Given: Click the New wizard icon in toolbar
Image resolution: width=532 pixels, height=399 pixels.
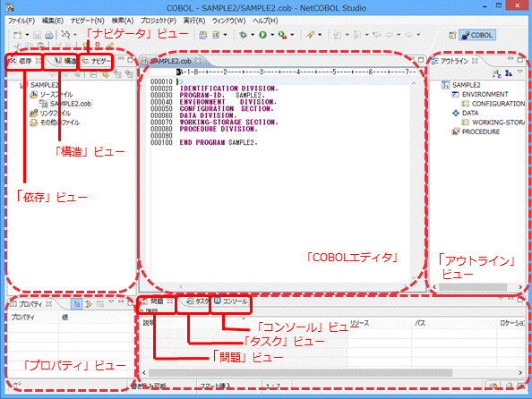Looking at the screenshot, I should (x=17, y=35).
